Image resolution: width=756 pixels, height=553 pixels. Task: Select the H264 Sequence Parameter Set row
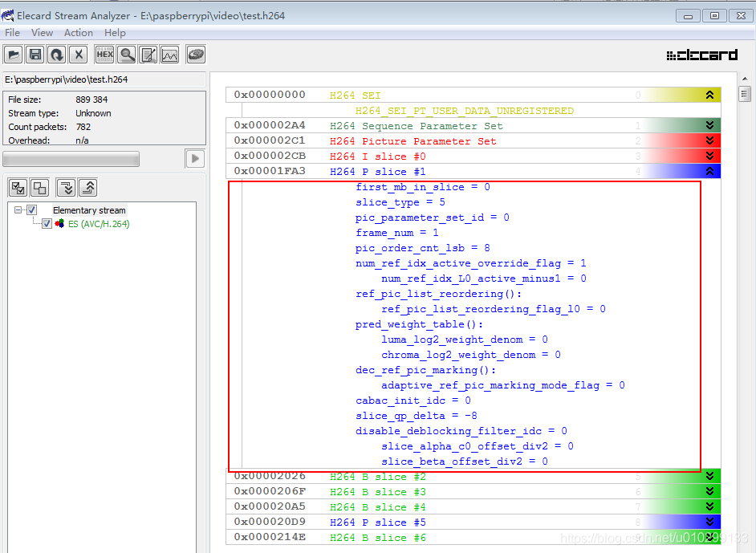(473, 125)
